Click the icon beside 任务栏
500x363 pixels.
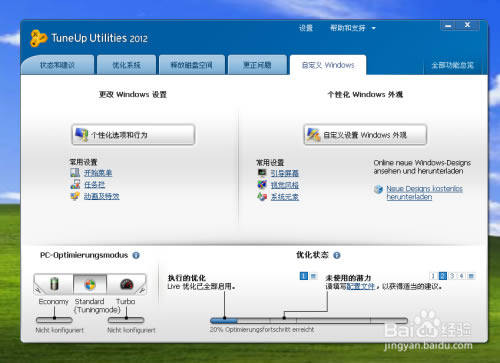pos(75,184)
